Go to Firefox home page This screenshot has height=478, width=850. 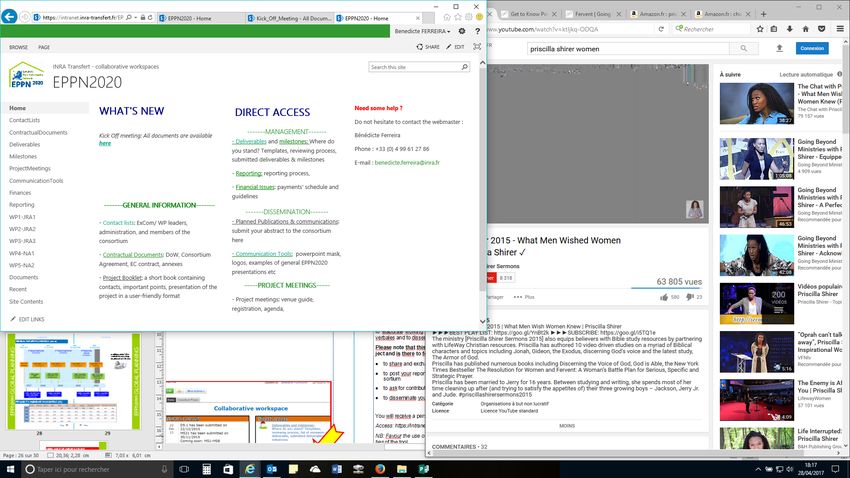tap(806, 29)
